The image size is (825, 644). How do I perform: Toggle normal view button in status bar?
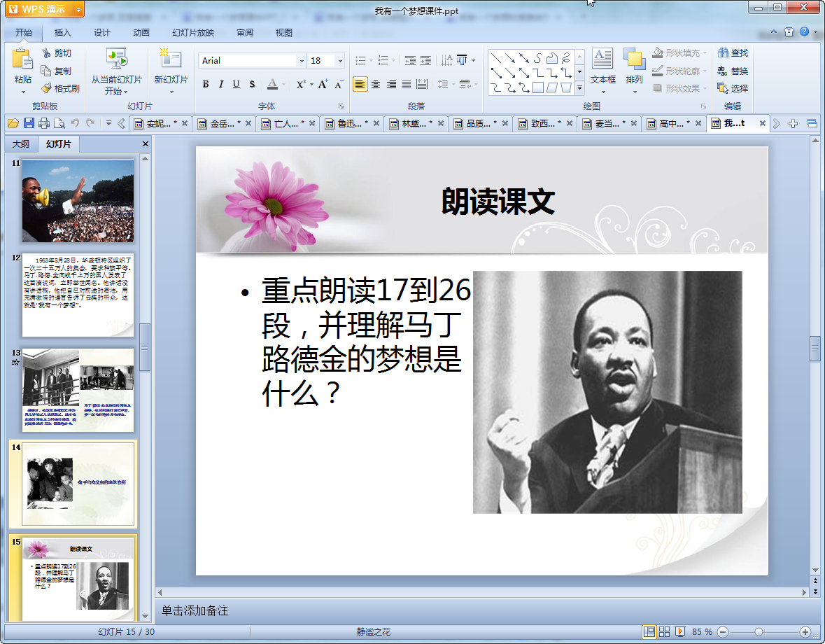(649, 632)
